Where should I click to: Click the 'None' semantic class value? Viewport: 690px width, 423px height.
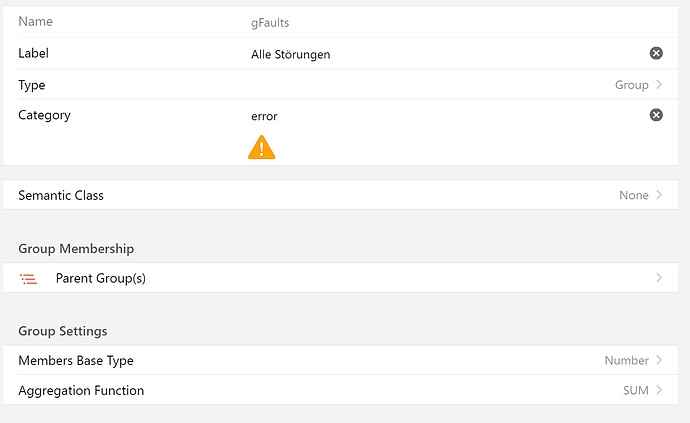[x=633, y=195]
